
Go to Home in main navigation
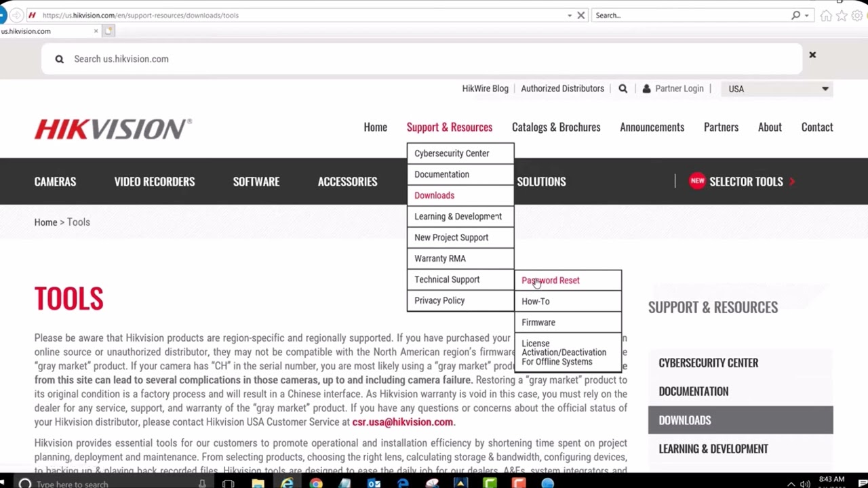pyautogui.click(x=375, y=127)
